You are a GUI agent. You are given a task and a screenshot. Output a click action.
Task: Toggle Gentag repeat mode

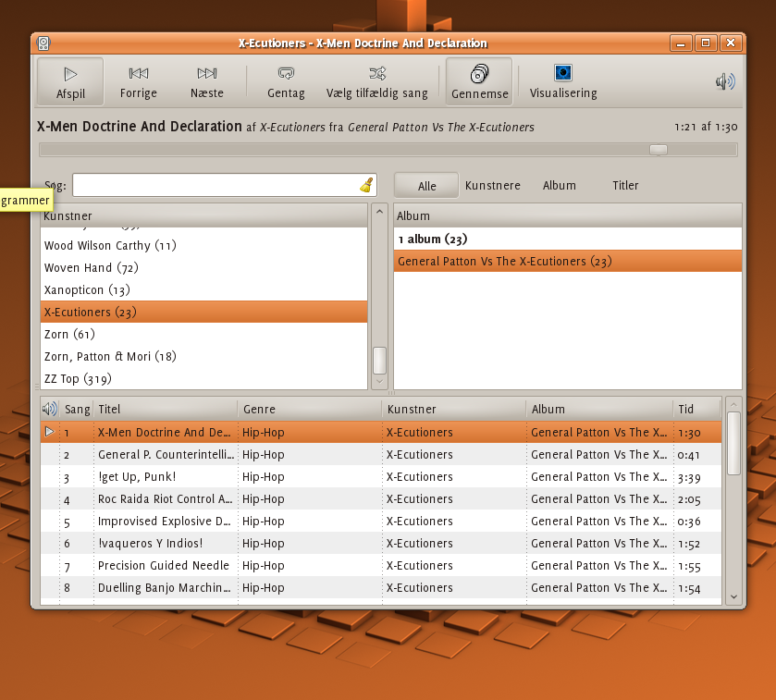point(286,81)
